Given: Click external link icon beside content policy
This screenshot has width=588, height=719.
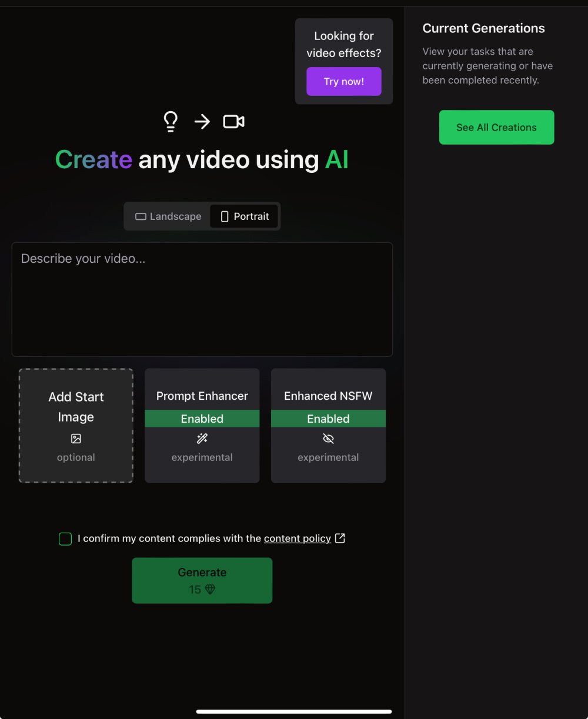Looking at the screenshot, I should pos(340,538).
